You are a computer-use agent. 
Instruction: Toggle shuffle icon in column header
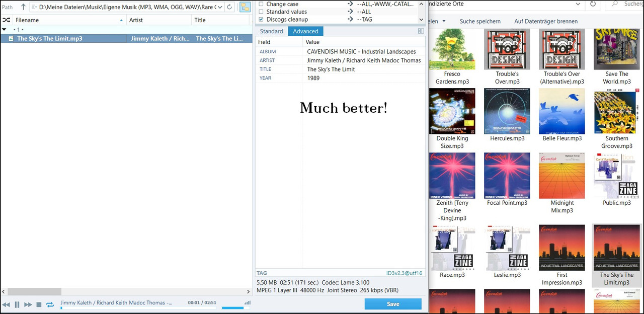[x=6, y=20]
